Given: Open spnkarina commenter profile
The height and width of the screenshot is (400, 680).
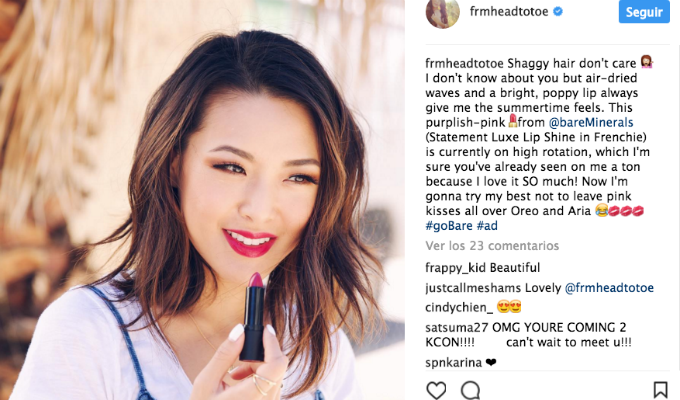Looking at the screenshot, I should pyautogui.click(x=454, y=363).
